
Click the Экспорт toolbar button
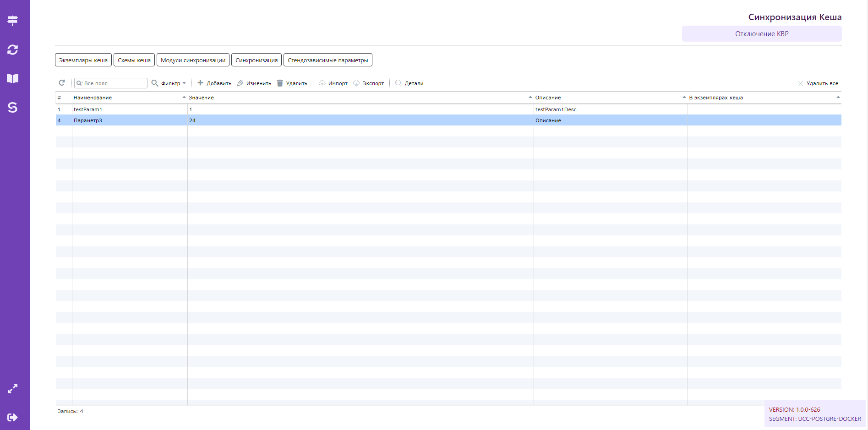pyautogui.click(x=369, y=83)
